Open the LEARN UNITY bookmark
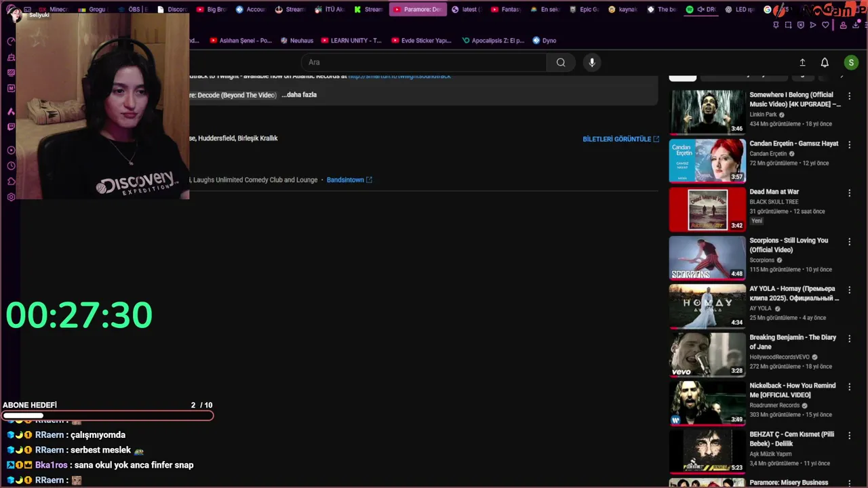 pyautogui.click(x=351, y=41)
